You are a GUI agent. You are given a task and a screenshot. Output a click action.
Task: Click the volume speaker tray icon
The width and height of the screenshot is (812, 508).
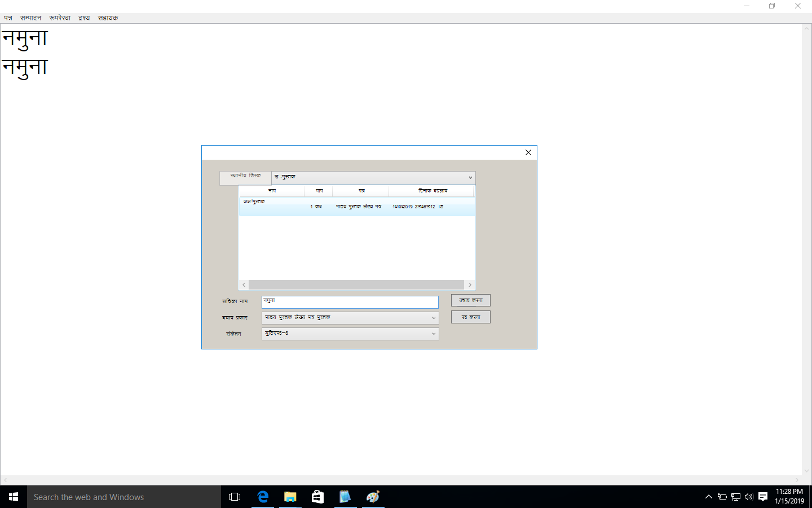click(749, 497)
